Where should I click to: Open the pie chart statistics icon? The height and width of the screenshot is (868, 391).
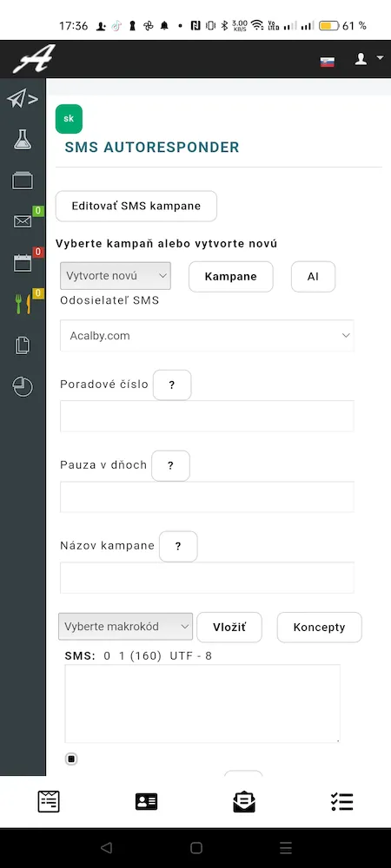pos(23,387)
